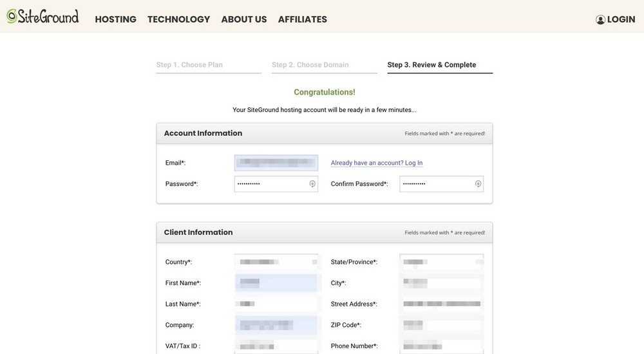Click the First Name field
This screenshot has width=644, height=354.
click(276, 283)
